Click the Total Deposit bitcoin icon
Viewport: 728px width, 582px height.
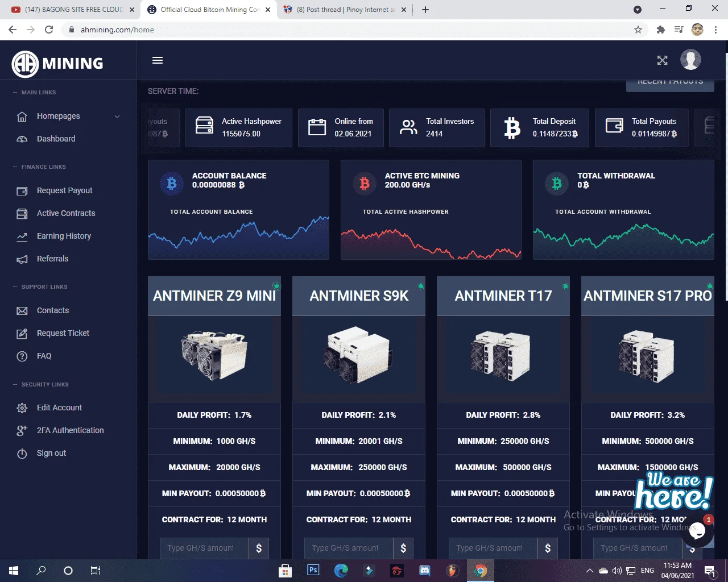point(512,128)
